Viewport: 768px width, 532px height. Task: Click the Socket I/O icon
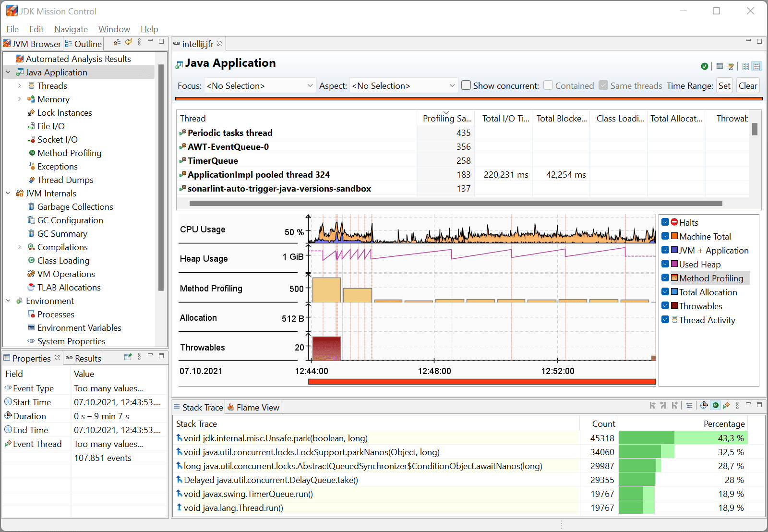click(31, 139)
